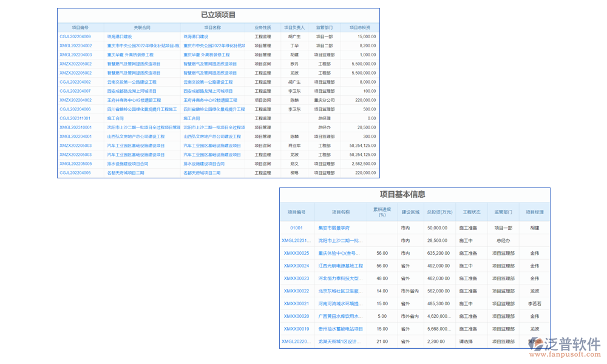
Task: Open project 01001 in 项目基本信息
Action: point(296,228)
